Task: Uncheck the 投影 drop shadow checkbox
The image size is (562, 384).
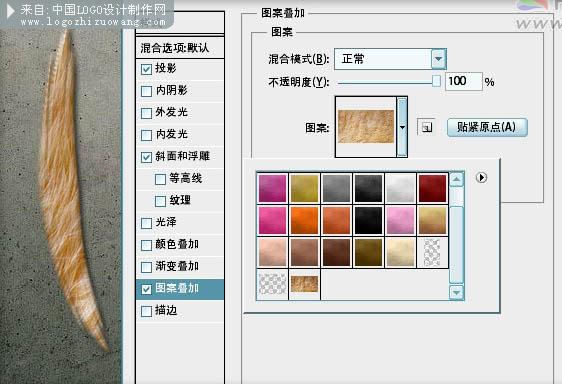Action: (x=146, y=69)
